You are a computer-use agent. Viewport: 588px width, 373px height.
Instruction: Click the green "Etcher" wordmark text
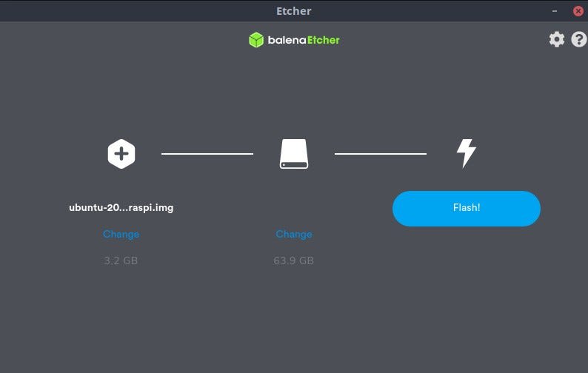point(323,40)
